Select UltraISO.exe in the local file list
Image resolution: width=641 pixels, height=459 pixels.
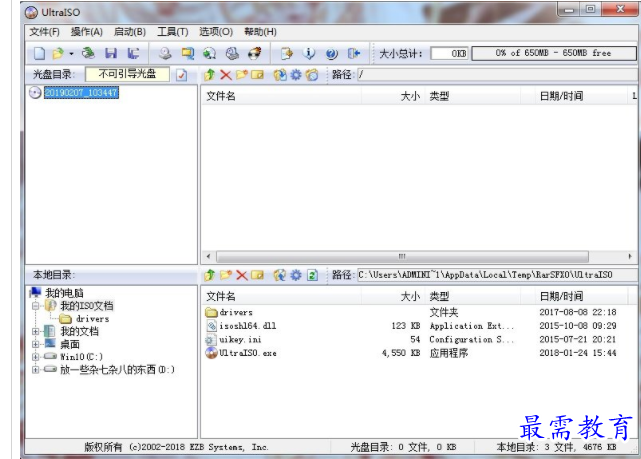click(248, 353)
